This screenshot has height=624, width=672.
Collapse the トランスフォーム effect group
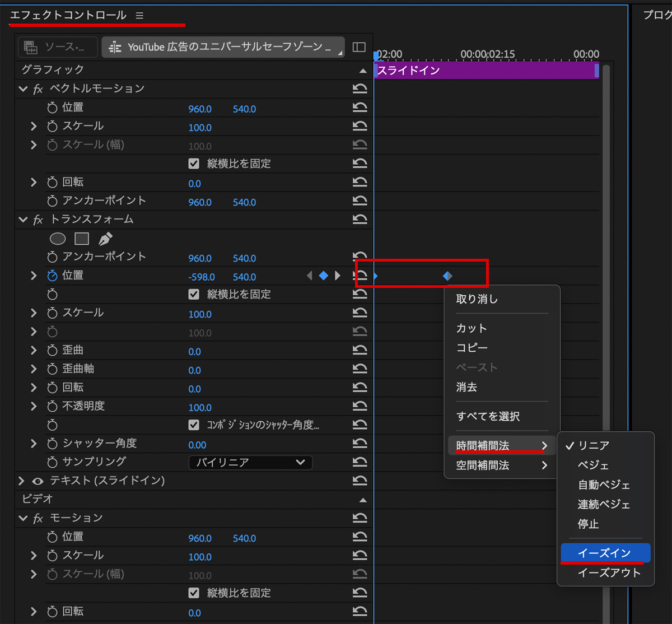[23, 220]
